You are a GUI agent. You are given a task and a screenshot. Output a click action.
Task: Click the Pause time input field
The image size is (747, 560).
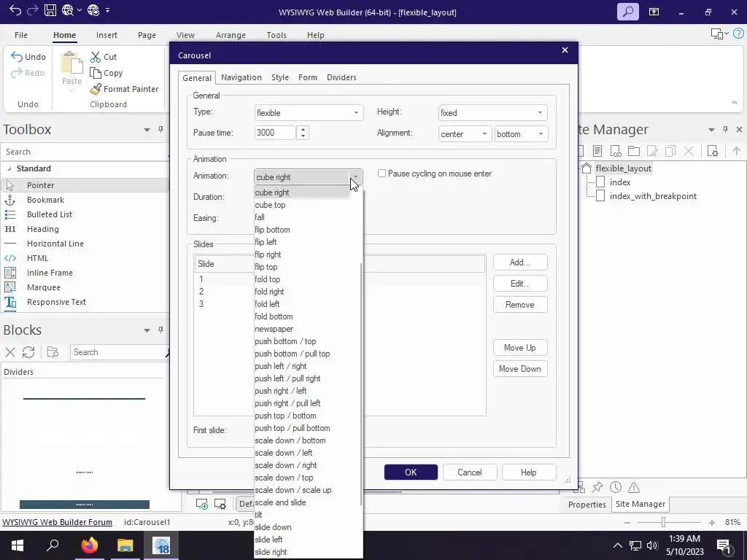click(275, 133)
